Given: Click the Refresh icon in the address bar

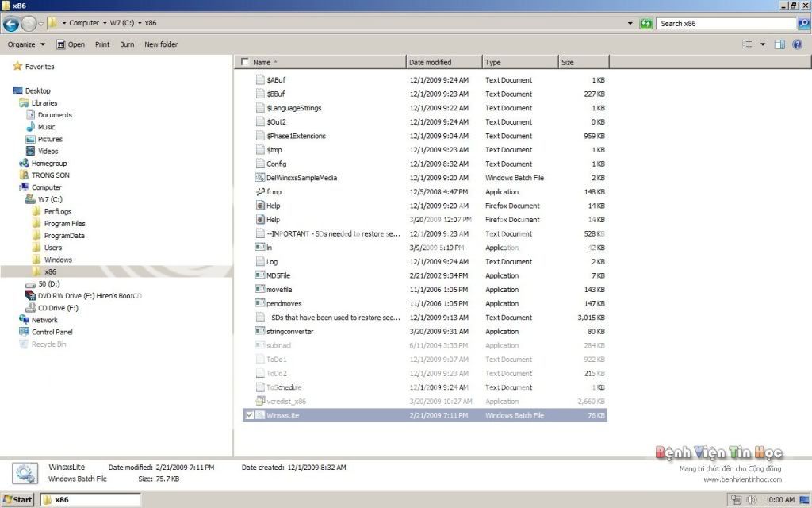Looking at the screenshot, I should 646,23.
